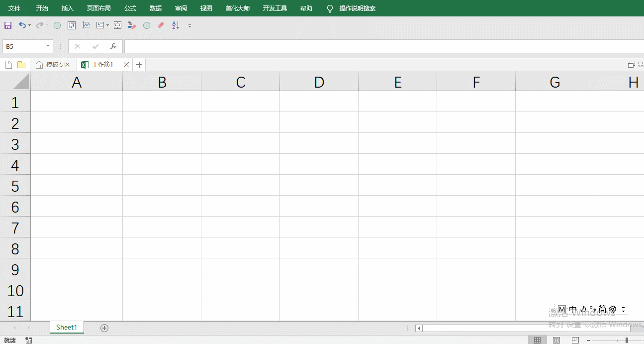Toggle the IME 中 Chinese/English mode
This screenshot has width=644, height=344.
coord(572,309)
